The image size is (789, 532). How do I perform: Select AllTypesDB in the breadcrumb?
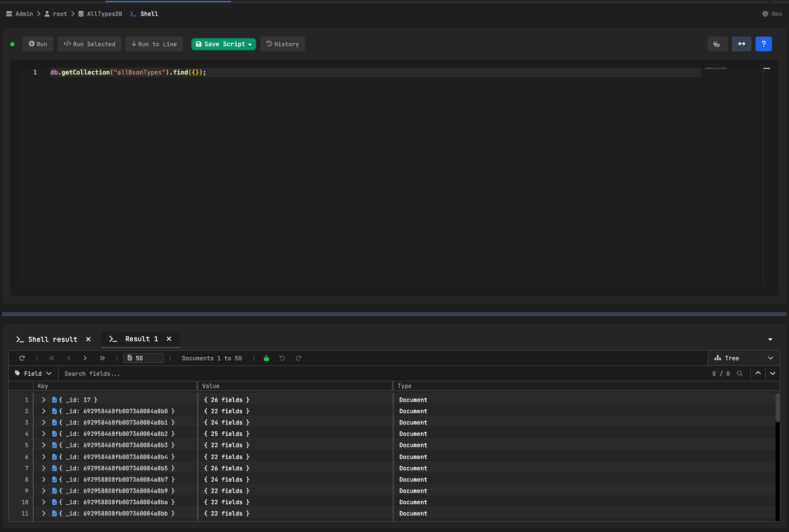click(x=104, y=14)
